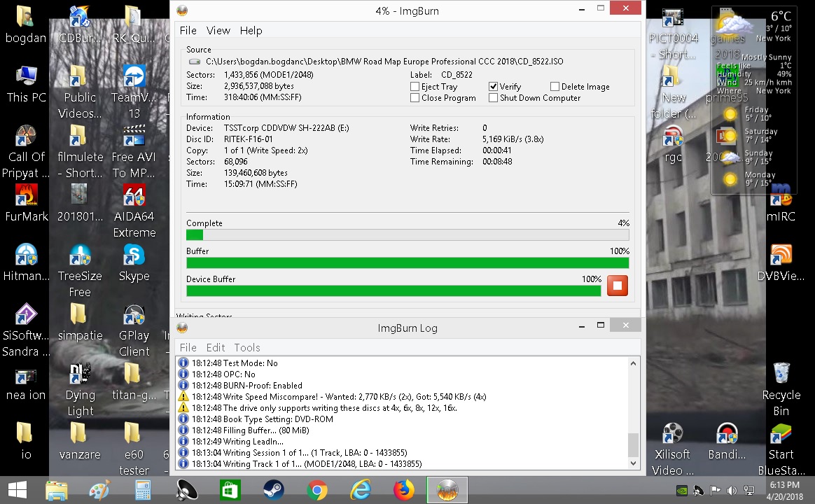The image size is (815, 504).
Task: Tick the Delete Image checkbox
Action: tap(555, 87)
